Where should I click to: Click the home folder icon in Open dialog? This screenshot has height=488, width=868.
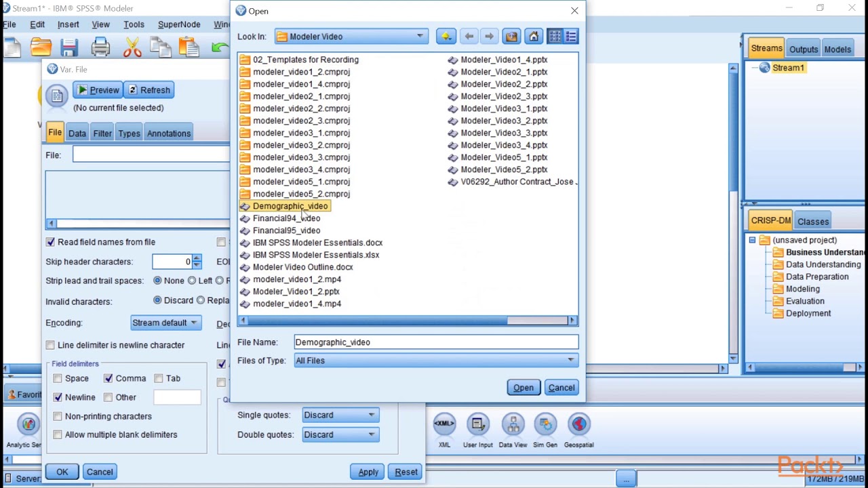534,37
